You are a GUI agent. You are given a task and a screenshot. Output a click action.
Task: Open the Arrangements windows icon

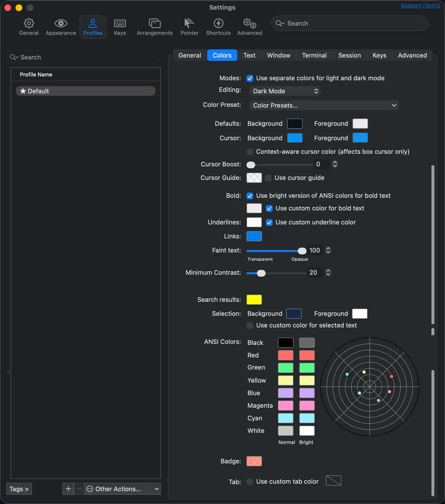pos(154,23)
